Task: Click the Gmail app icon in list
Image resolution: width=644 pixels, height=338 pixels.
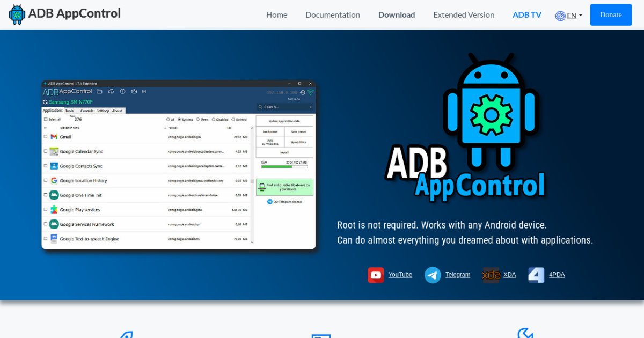Action: point(54,137)
